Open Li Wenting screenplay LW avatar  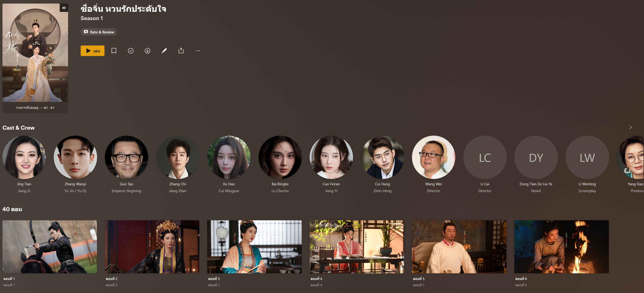click(x=587, y=157)
